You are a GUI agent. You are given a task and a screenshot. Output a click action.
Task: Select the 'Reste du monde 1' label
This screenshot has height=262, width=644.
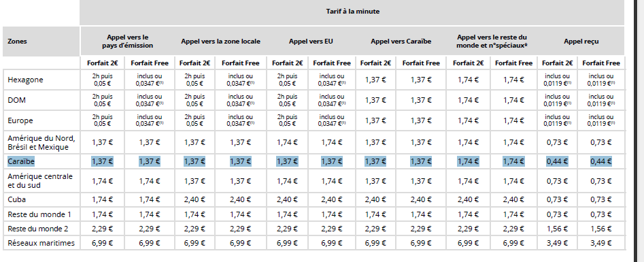pyautogui.click(x=39, y=214)
